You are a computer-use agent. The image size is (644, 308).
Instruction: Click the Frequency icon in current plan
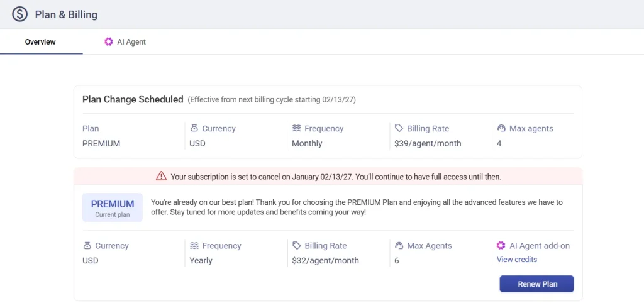click(x=194, y=246)
